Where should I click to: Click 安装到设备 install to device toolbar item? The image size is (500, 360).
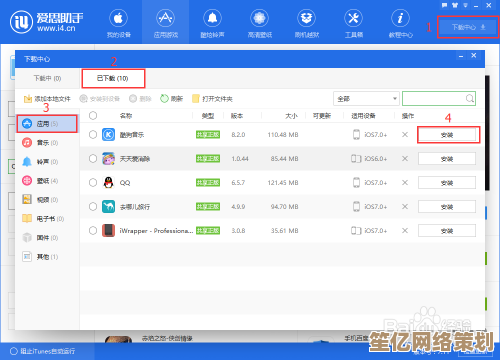coord(100,99)
